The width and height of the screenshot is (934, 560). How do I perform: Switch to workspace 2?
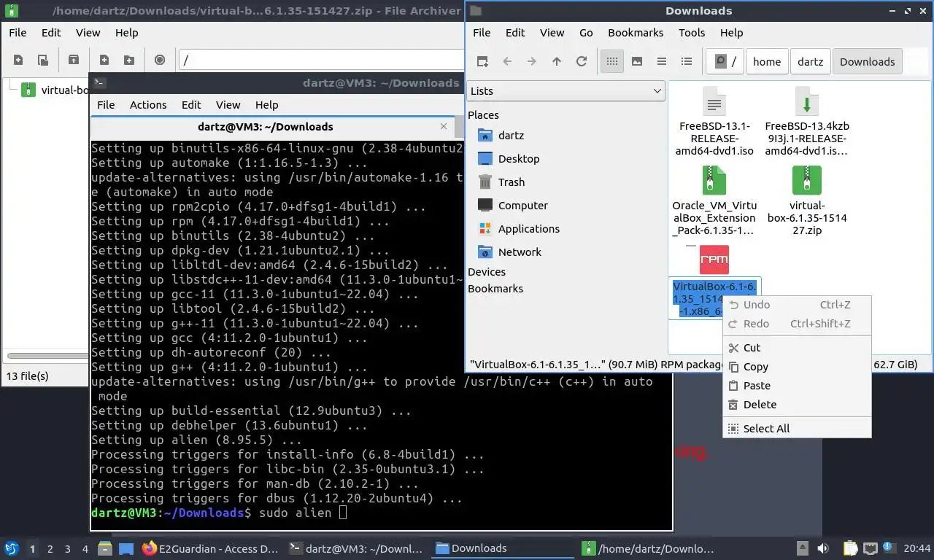(50, 549)
